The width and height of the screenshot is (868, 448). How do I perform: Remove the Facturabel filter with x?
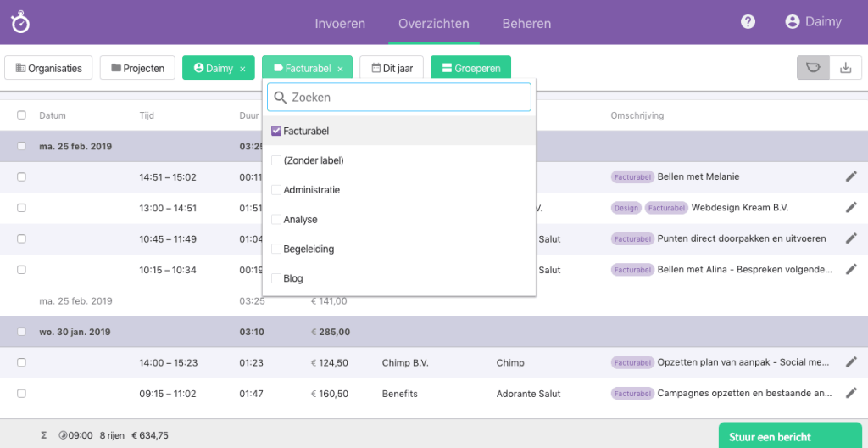coord(340,69)
